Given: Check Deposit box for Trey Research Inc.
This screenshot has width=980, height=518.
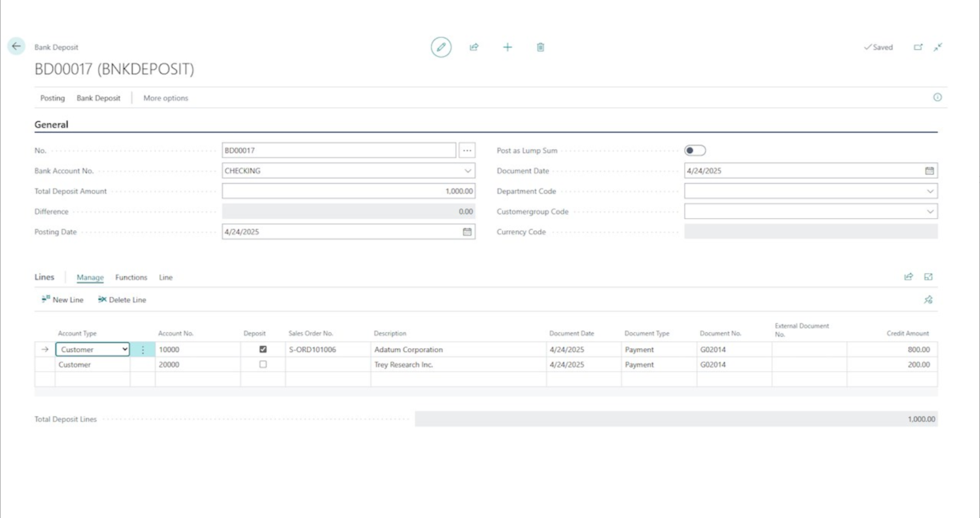Looking at the screenshot, I should tap(263, 364).
